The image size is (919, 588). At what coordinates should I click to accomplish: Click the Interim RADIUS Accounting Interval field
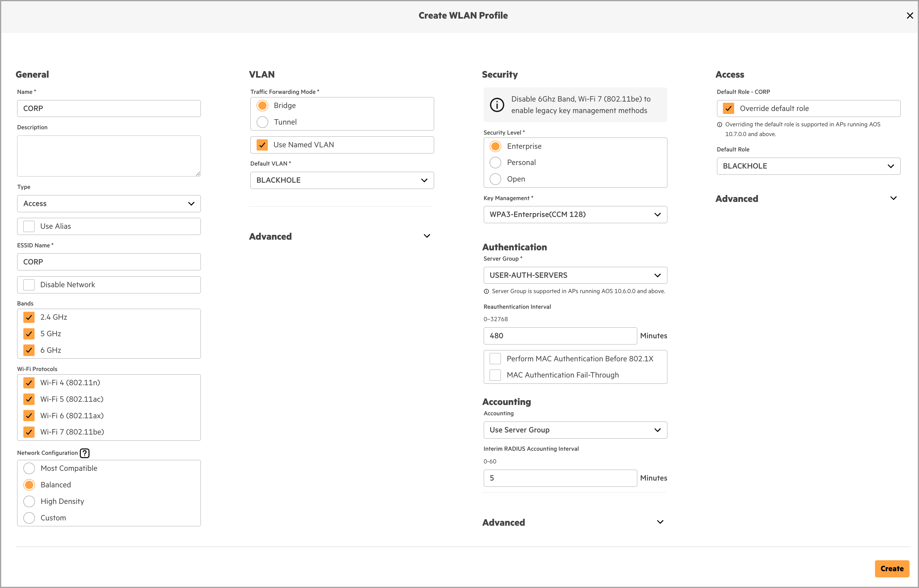click(x=560, y=478)
